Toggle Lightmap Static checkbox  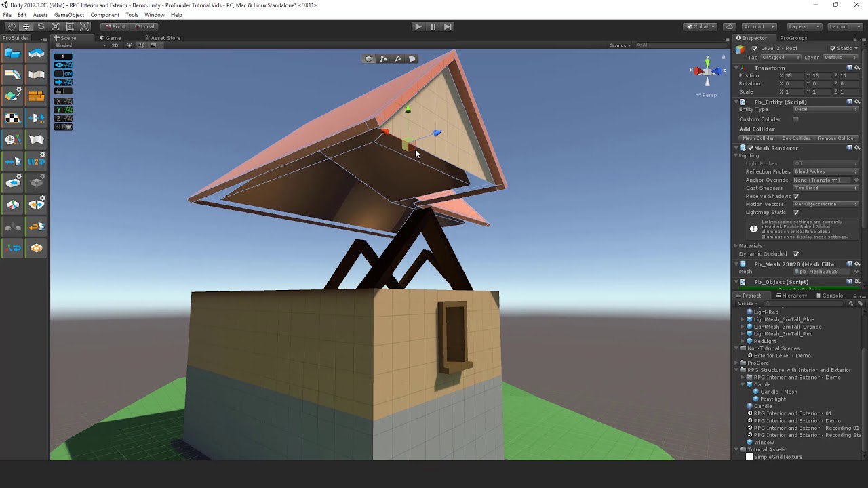(795, 212)
